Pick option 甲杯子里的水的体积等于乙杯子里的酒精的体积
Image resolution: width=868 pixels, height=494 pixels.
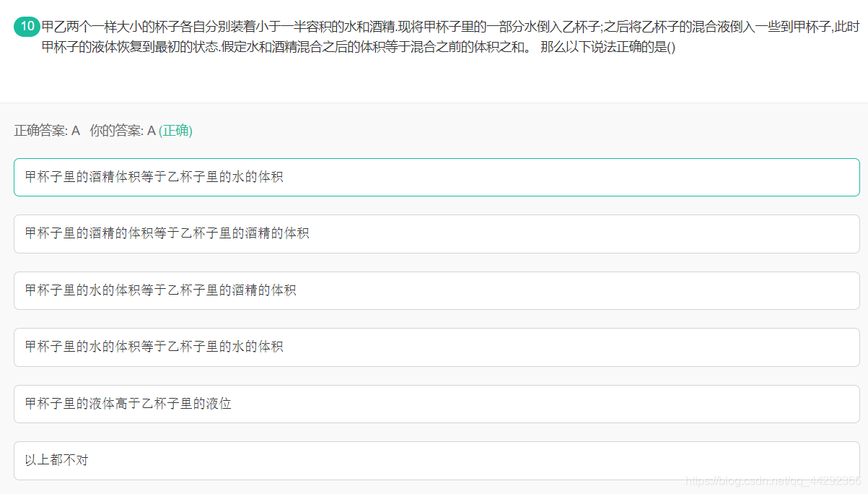(x=437, y=290)
